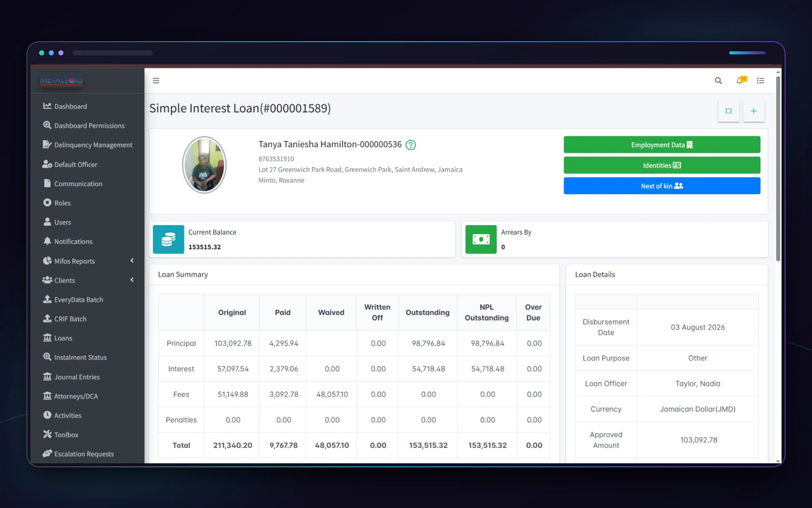
Task: Open Roles sidebar item
Action: click(87, 203)
